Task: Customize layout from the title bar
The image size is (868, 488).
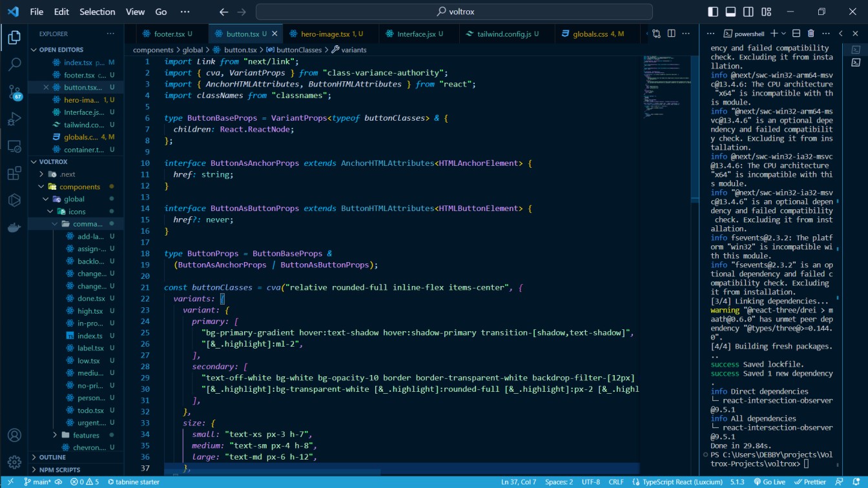Action: point(766,12)
